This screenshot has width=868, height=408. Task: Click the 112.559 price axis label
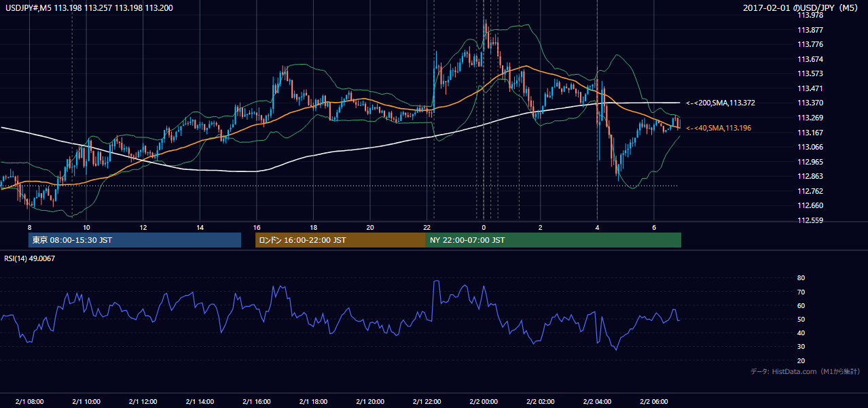pos(811,220)
